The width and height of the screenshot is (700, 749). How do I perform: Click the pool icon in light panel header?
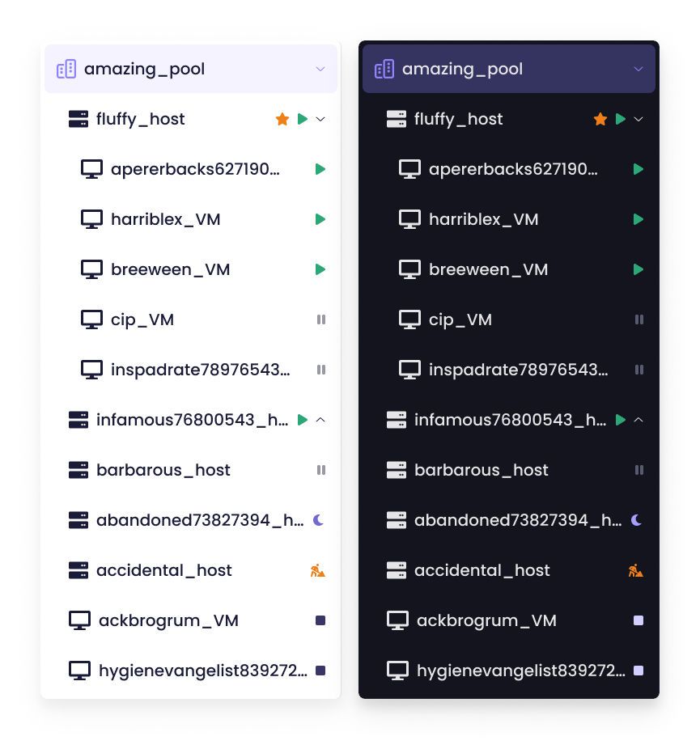click(x=66, y=69)
